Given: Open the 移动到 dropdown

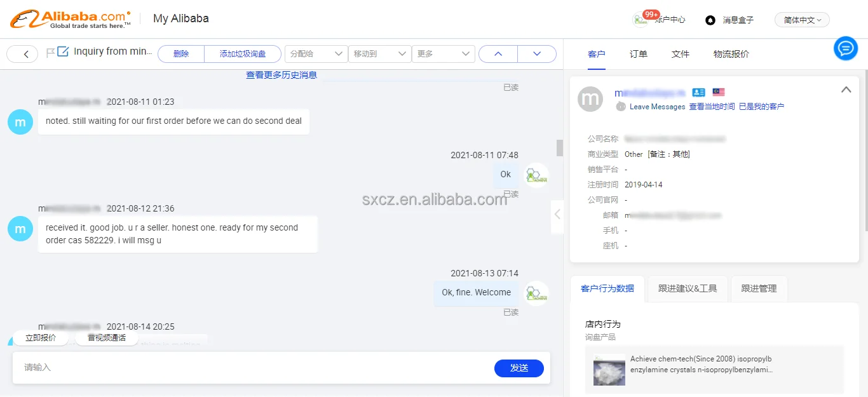Looking at the screenshot, I should 379,54.
